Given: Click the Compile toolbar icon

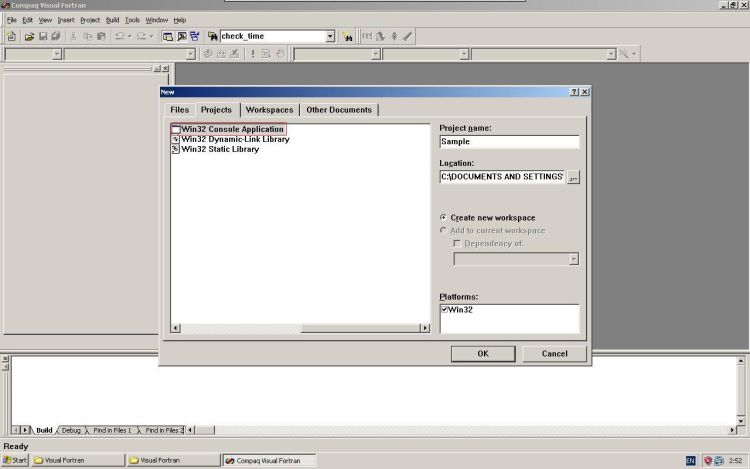Looking at the screenshot, I should tap(208, 54).
